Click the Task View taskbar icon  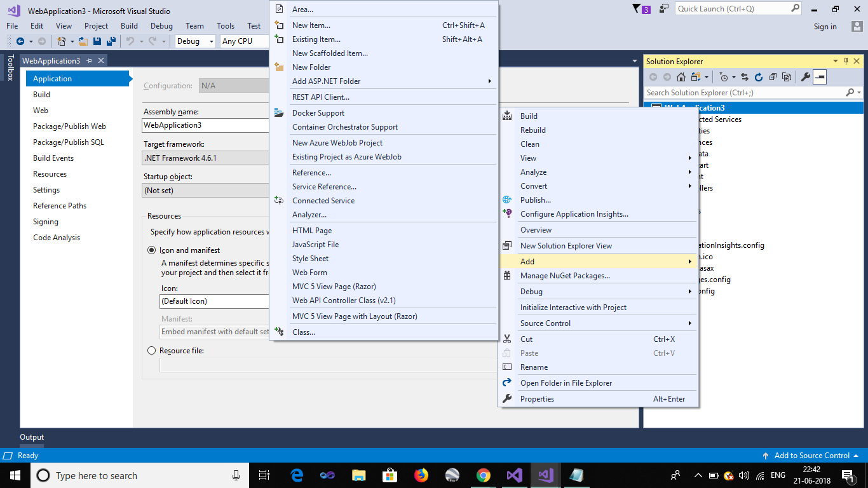(265, 475)
